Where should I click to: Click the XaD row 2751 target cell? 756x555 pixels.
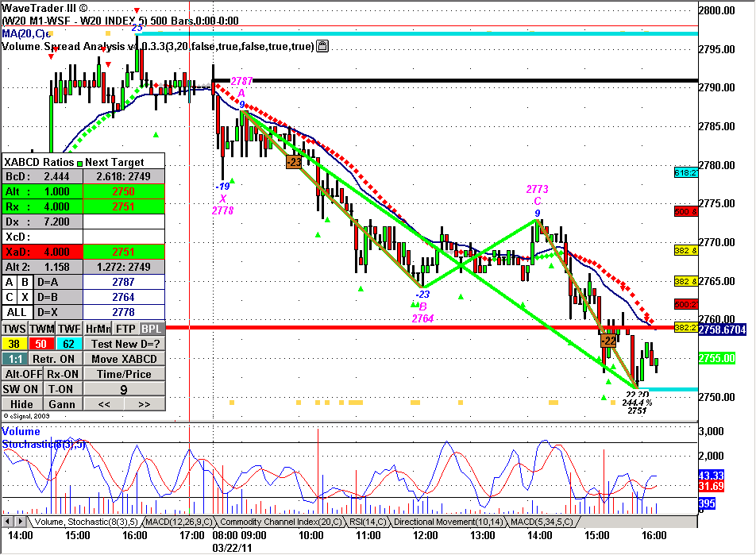point(124,252)
